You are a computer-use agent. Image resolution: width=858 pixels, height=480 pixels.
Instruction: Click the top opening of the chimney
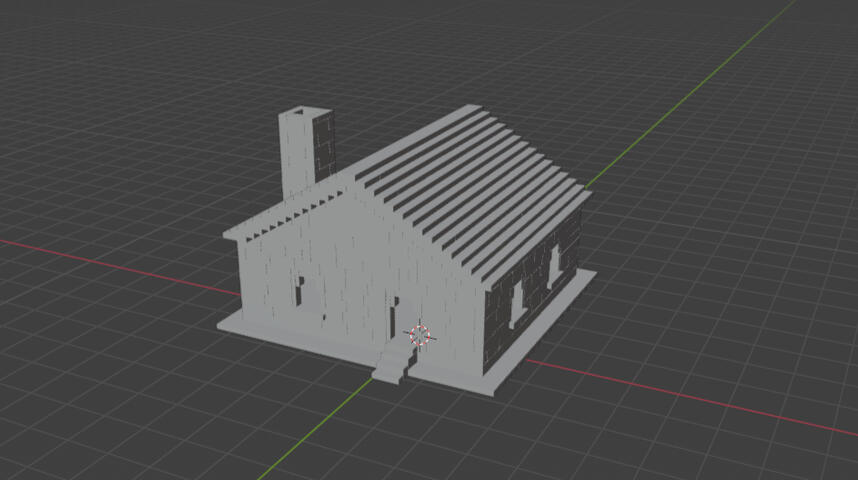[x=305, y=113]
